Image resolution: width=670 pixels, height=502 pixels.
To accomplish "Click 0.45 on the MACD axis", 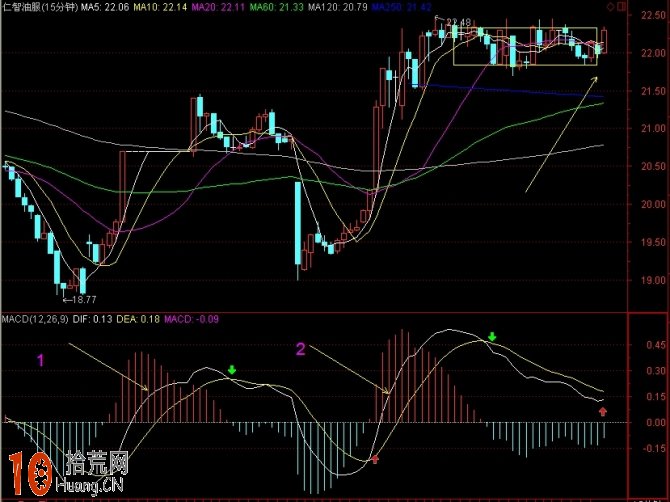I will click(x=655, y=345).
